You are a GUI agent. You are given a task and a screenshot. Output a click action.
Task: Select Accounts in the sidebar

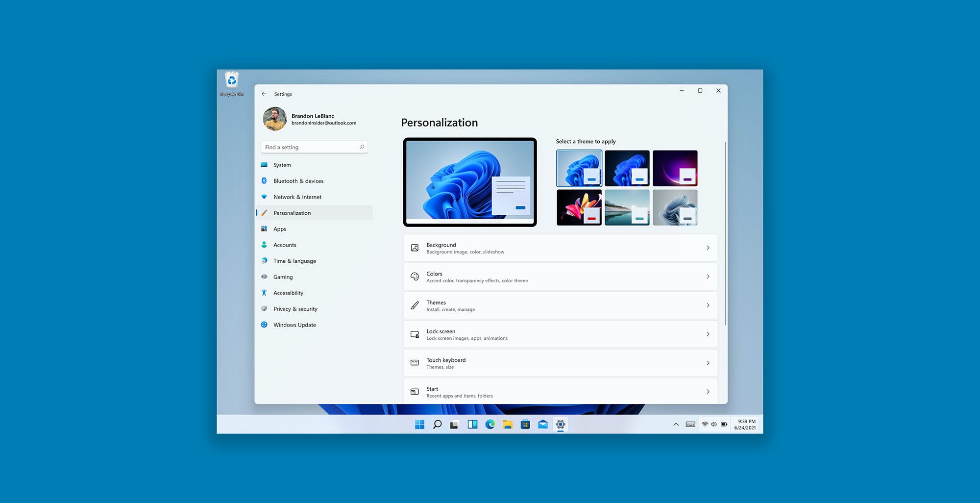tap(284, 245)
